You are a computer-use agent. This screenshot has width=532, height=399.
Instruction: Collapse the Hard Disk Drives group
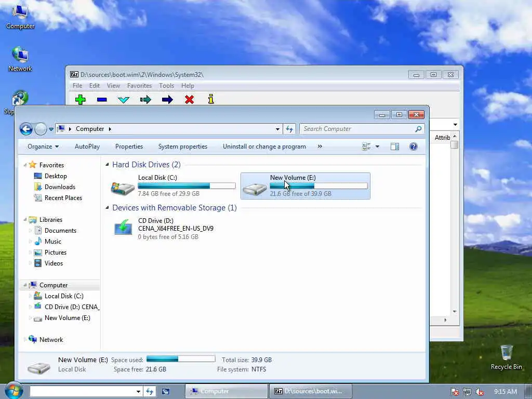coord(107,165)
